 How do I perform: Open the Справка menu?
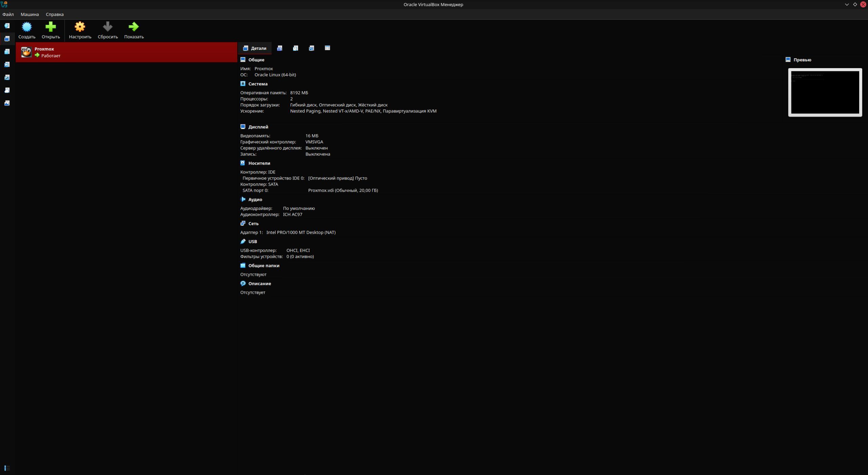[55, 14]
